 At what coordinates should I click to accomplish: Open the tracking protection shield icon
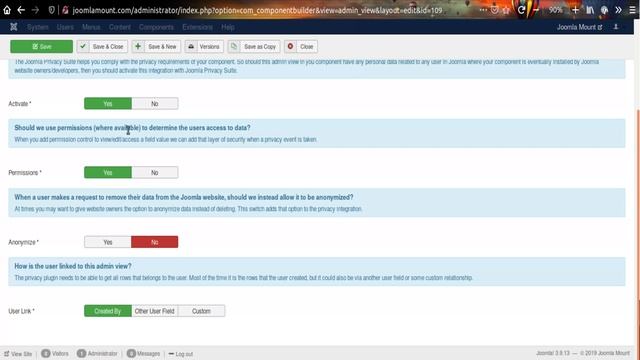51,10
